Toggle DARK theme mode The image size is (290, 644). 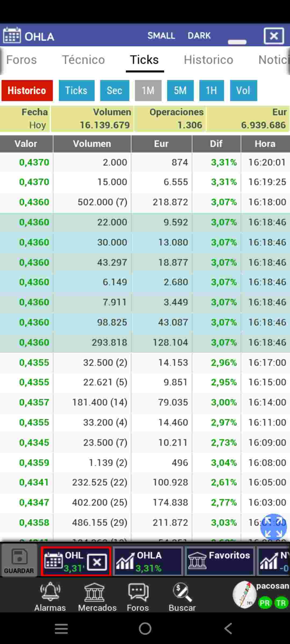click(x=199, y=35)
